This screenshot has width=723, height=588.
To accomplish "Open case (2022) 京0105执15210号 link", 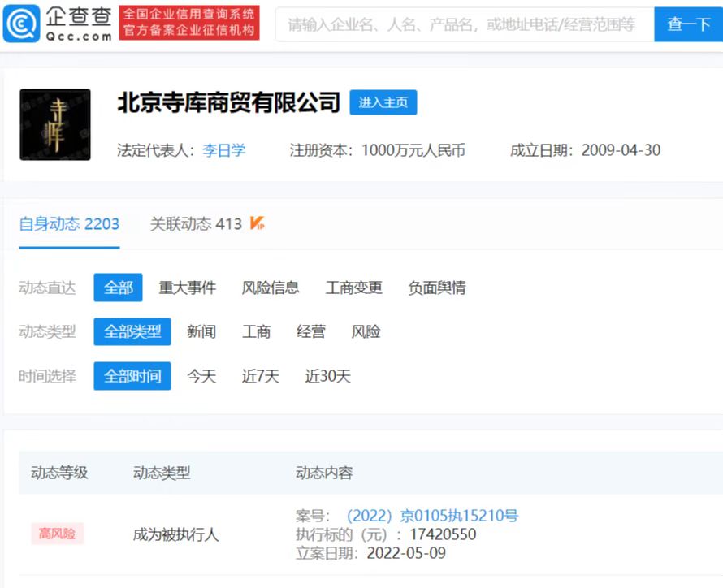I will tap(432, 516).
